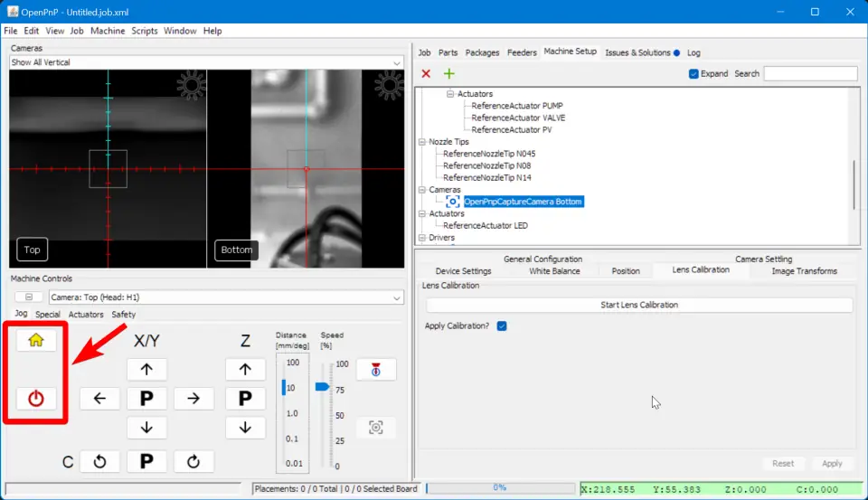Viewport: 868px width, 500px height.
Task: Click the yellow Home machine button
Action: 36,340
